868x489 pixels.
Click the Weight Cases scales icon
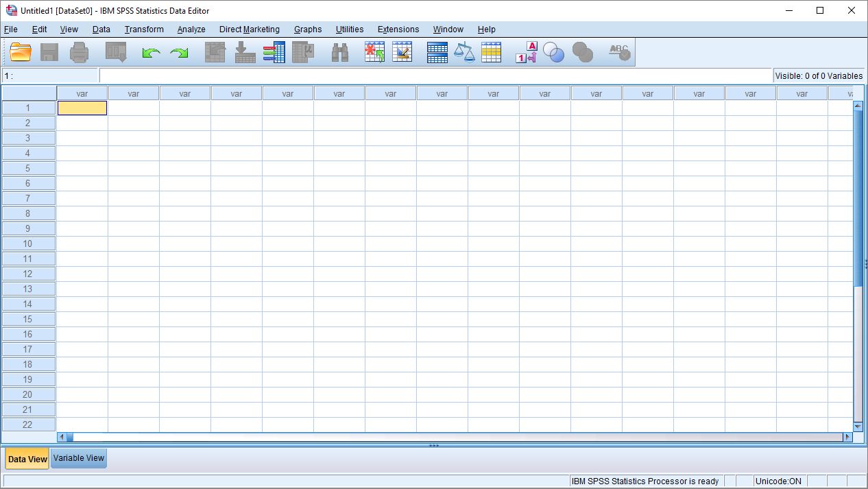pos(464,52)
